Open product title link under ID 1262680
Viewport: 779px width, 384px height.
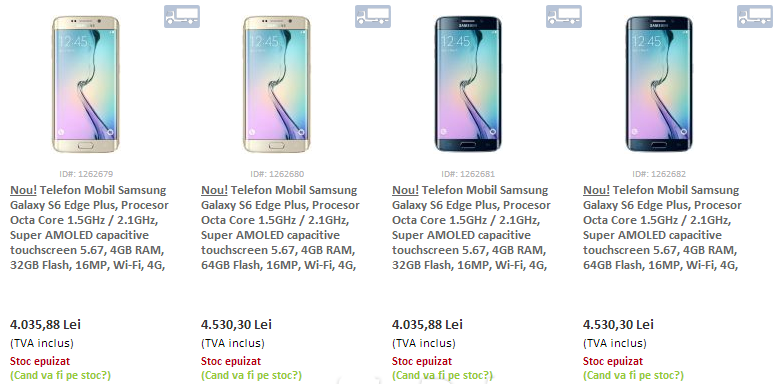point(281,228)
